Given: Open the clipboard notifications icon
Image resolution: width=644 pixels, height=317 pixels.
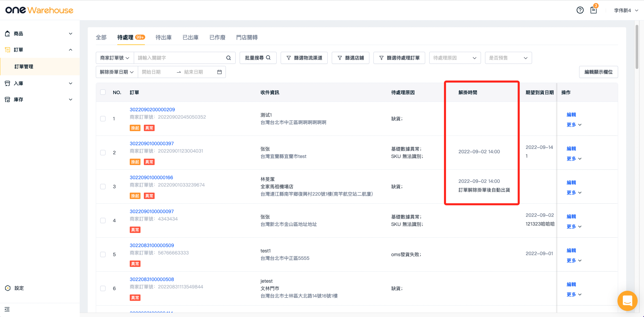Looking at the screenshot, I should point(594,10).
